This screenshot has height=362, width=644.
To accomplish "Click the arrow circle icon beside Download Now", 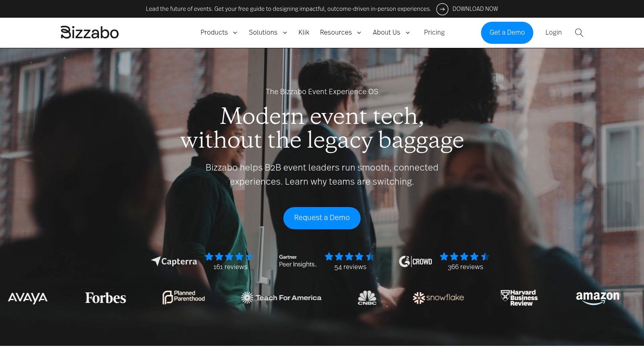I will (x=442, y=9).
